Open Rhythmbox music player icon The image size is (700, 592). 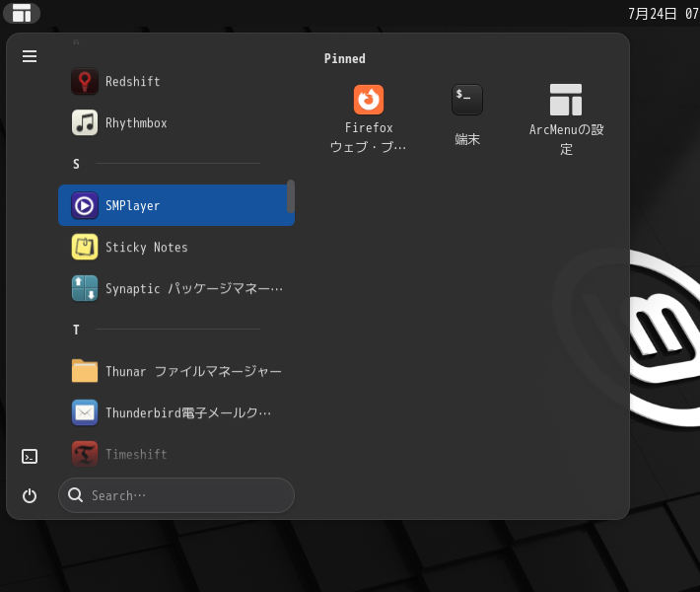pyautogui.click(x=85, y=122)
